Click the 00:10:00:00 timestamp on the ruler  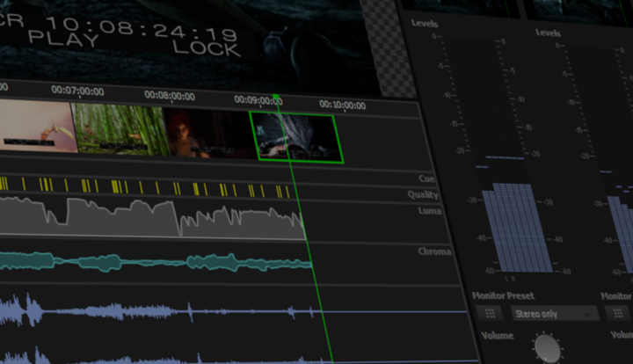pyautogui.click(x=342, y=105)
